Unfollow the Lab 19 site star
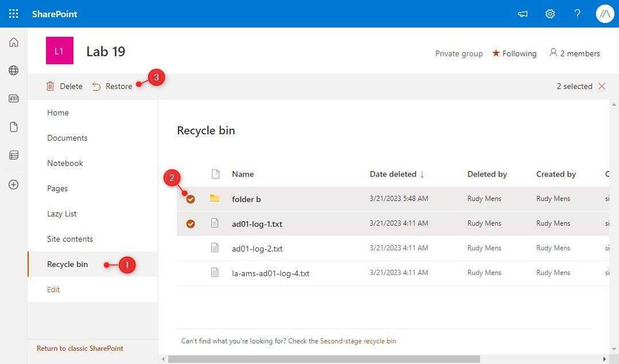The image size is (619, 364). click(x=496, y=53)
